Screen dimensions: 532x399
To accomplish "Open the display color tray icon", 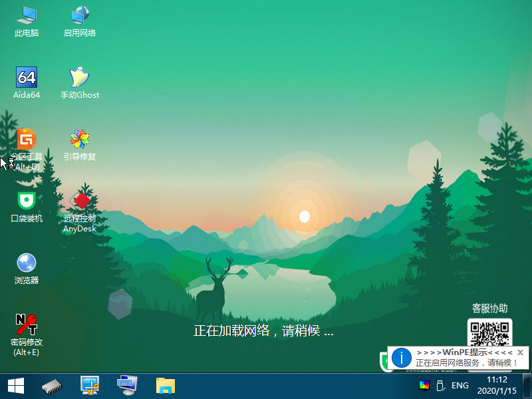I will 424,385.
